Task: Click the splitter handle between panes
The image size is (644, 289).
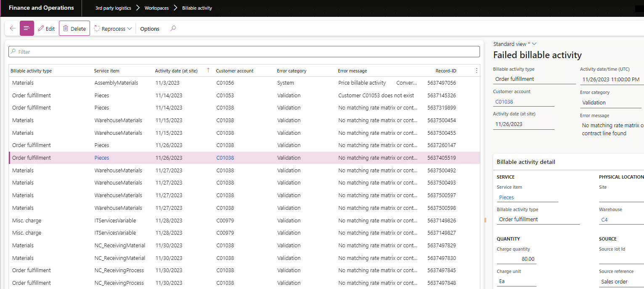Action: [x=485, y=220]
